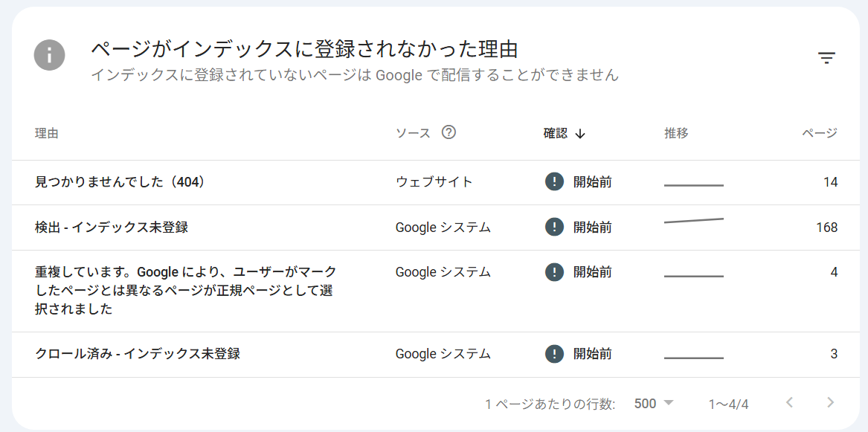Click the 理由 column header

47,134
